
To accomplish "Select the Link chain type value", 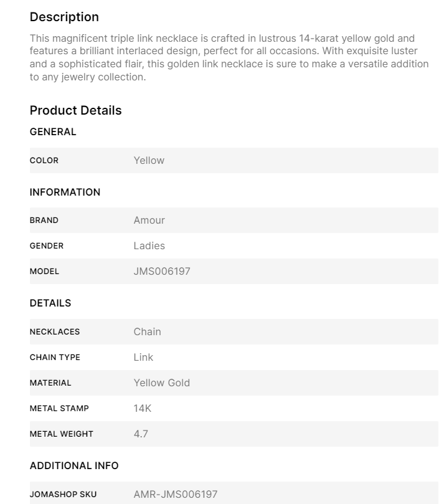I will [x=143, y=358].
